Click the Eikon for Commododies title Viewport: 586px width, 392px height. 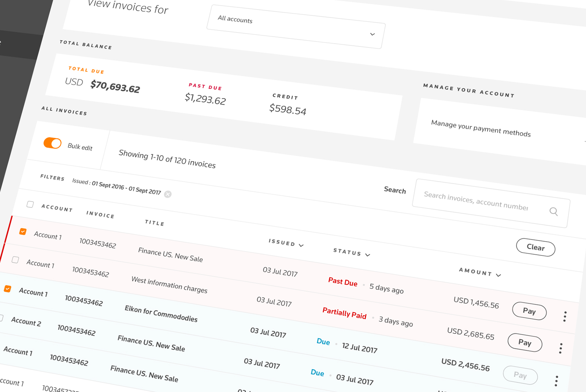coord(161,314)
